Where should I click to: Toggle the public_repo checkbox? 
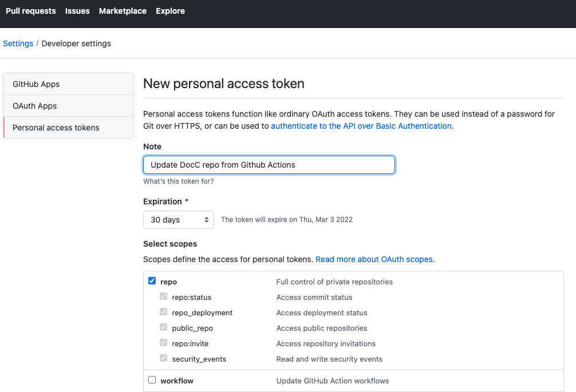tap(164, 327)
